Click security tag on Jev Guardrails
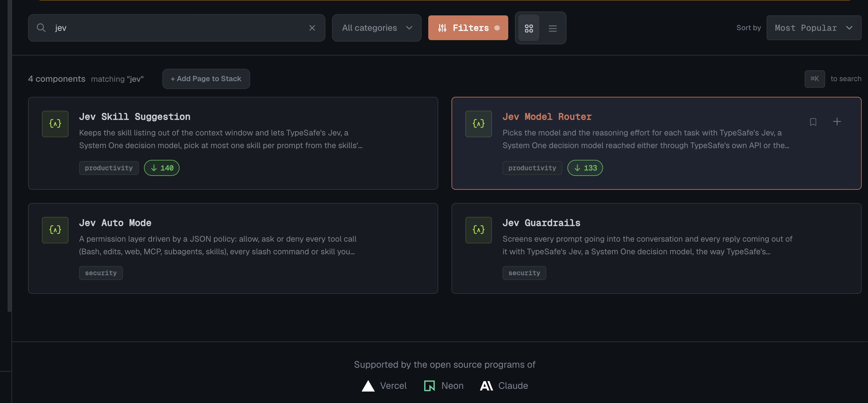This screenshot has height=403, width=868. tap(524, 273)
